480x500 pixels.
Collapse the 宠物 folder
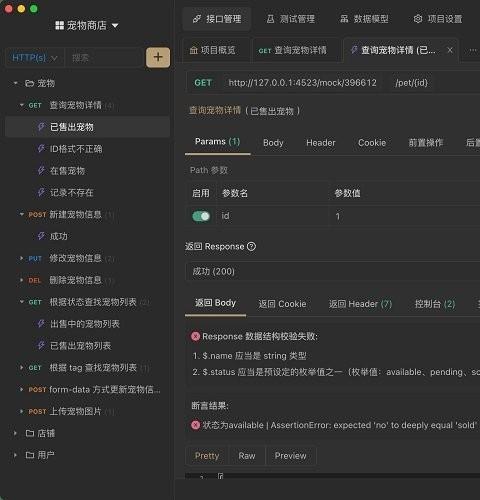[x=16, y=83]
